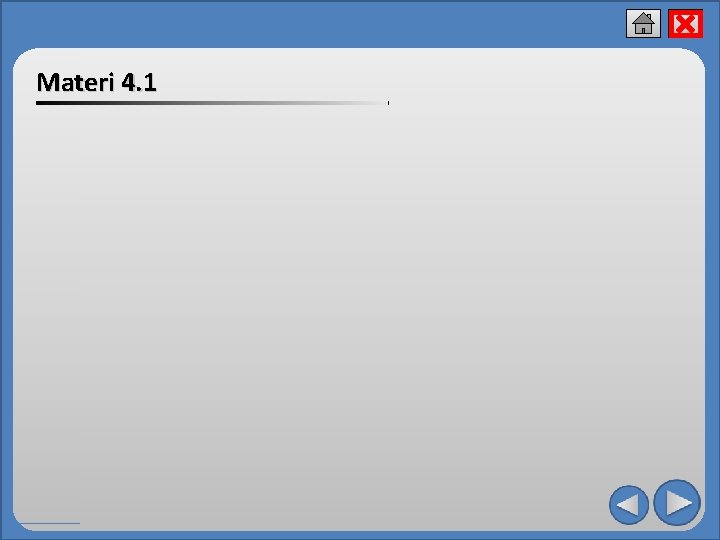Select the word Materi in the title
Image resolution: width=720 pixels, height=540 pixels.
(75, 82)
